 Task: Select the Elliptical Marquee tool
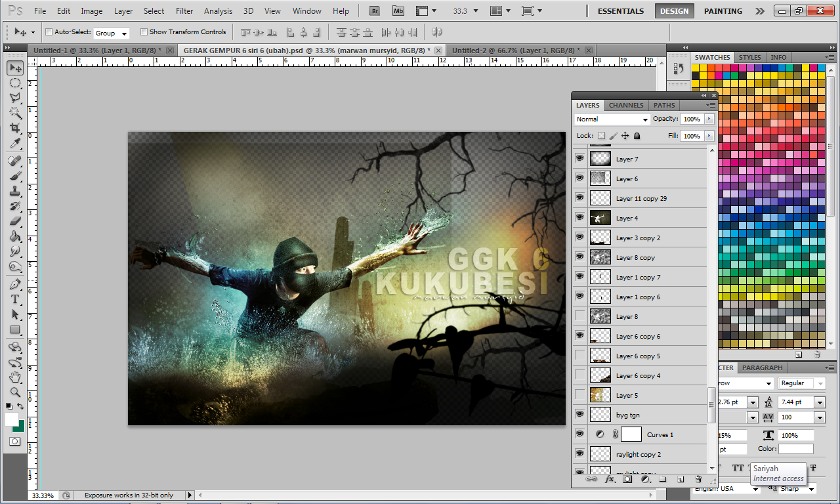point(15,83)
